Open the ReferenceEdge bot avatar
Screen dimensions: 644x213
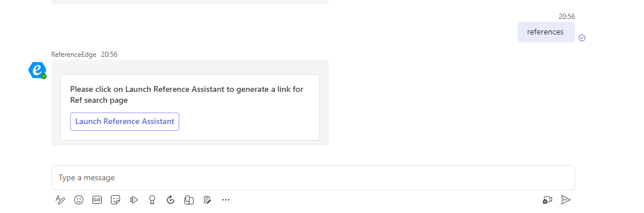37,70
